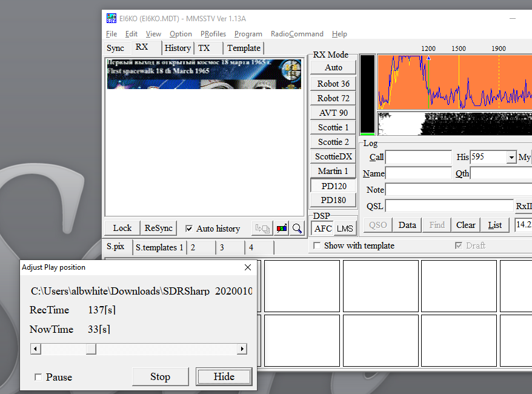Click the received spacewalk SSTV image
This screenshot has height=394, width=532.
tap(204, 74)
